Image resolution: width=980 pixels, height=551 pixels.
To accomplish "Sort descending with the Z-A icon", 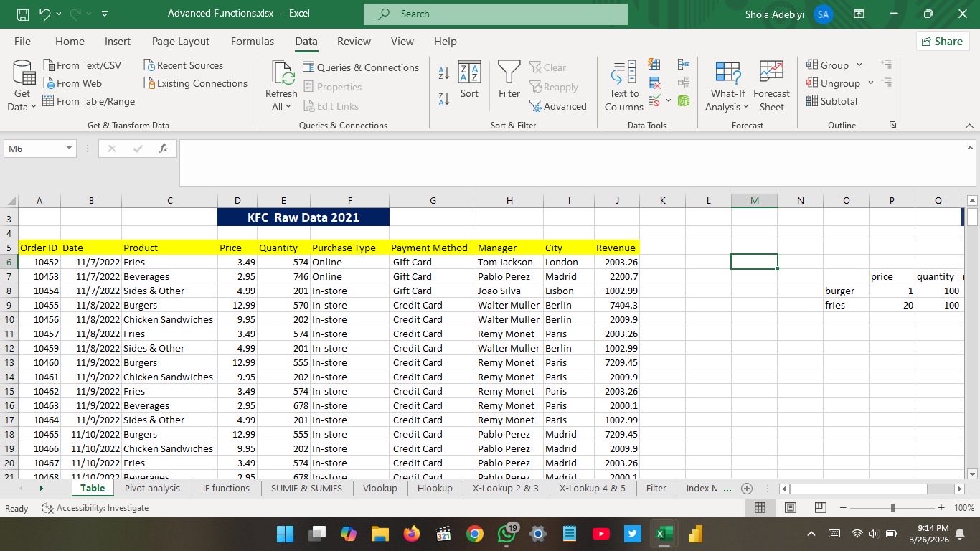I will 443,99.
